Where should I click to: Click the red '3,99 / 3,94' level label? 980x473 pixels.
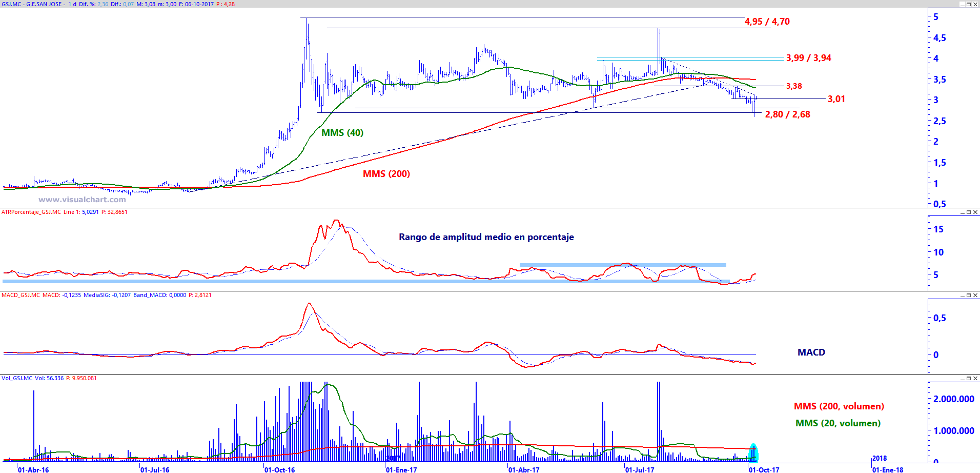pyautogui.click(x=809, y=58)
